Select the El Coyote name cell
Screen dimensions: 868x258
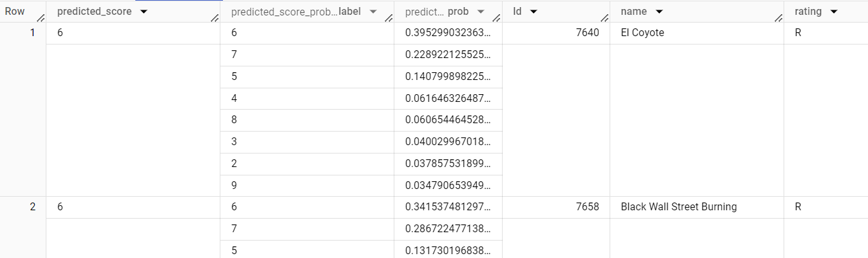click(x=642, y=33)
